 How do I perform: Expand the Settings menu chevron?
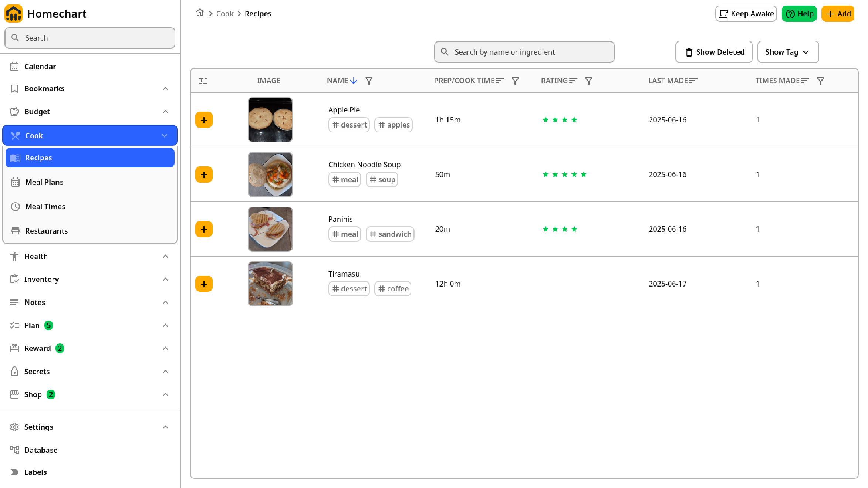point(165,427)
